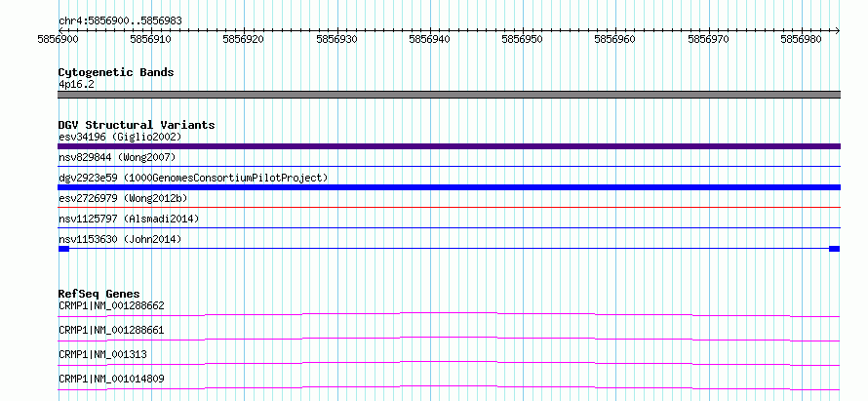Open variant nsv829844 (Wong2007) label
This screenshot has height=401, width=868.
pyautogui.click(x=117, y=157)
